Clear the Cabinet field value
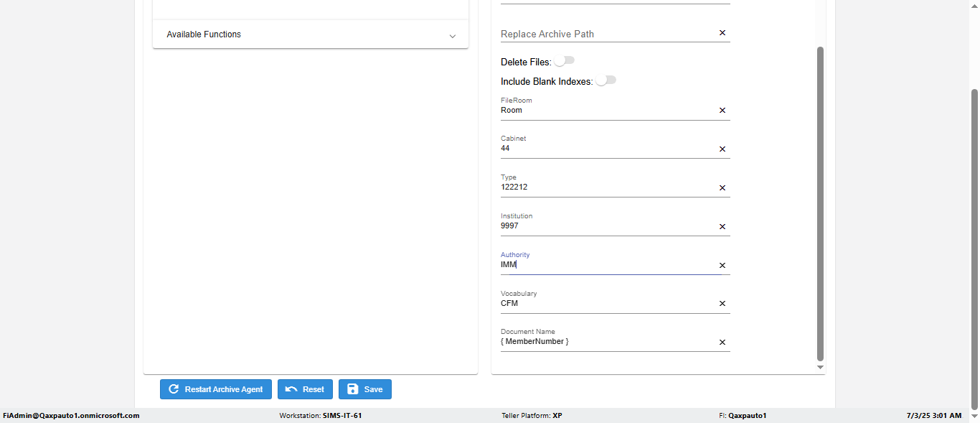980x423 pixels. click(x=722, y=149)
